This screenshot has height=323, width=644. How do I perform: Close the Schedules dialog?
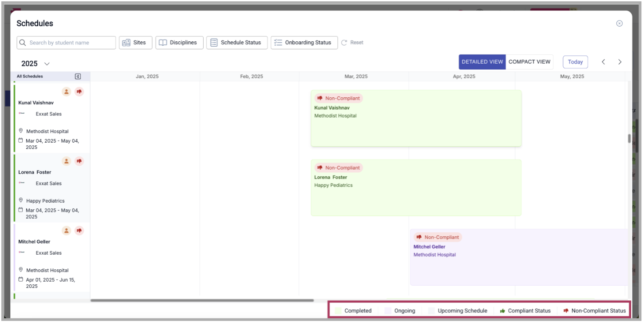coord(619,24)
